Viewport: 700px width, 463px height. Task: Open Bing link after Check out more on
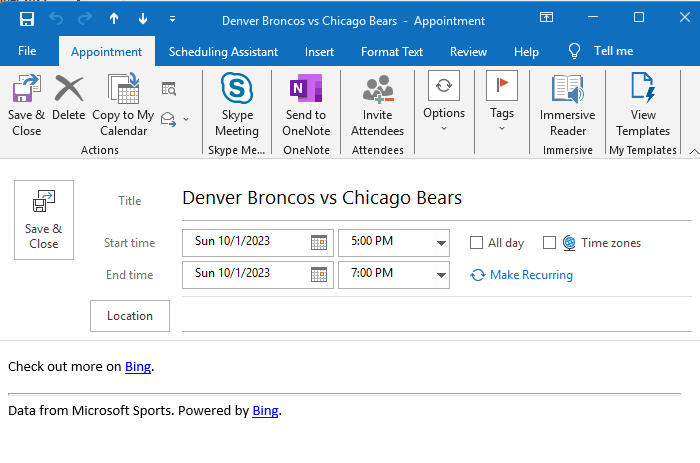click(x=138, y=367)
